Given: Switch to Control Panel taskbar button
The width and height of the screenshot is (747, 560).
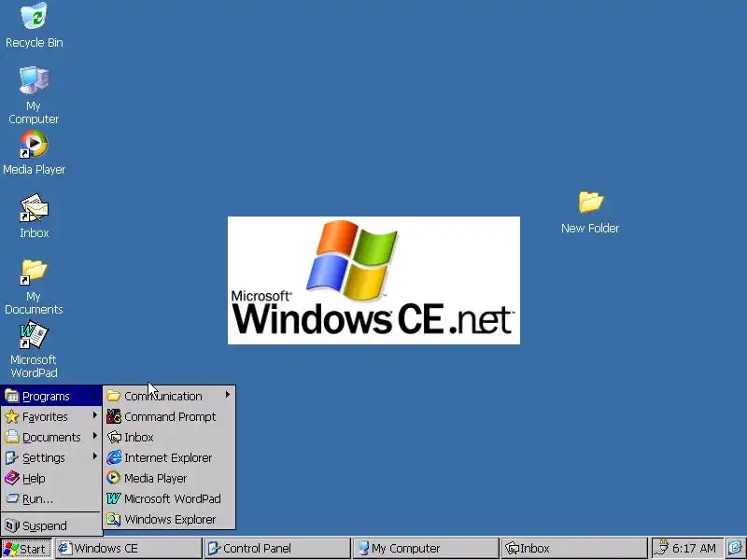Looking at the screenshot, I should pyautogui.click(x=276, y=549).
